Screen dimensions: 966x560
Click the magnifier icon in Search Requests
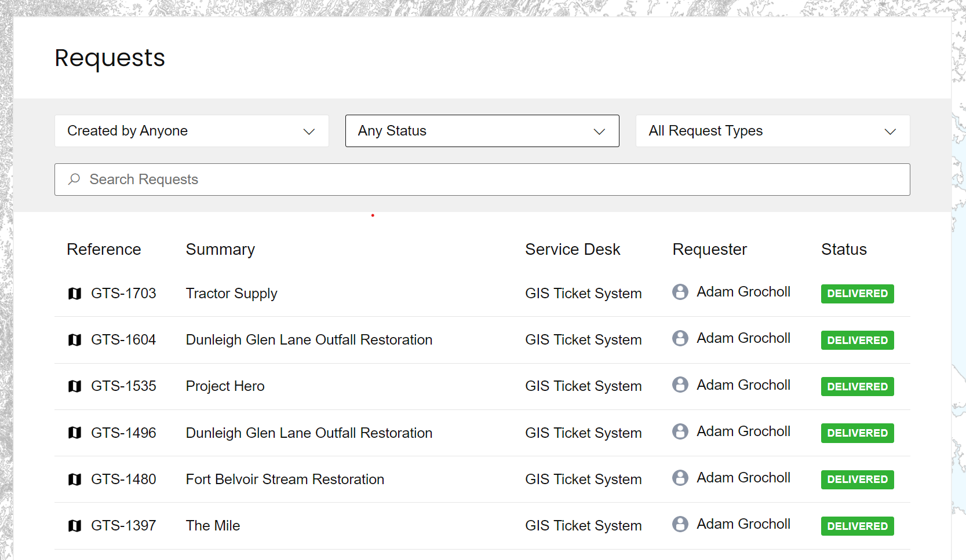click(74, 180)
